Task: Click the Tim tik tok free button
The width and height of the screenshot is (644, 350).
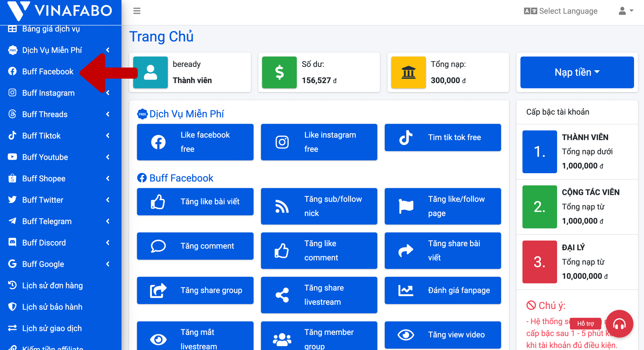Action: (443, 137)
